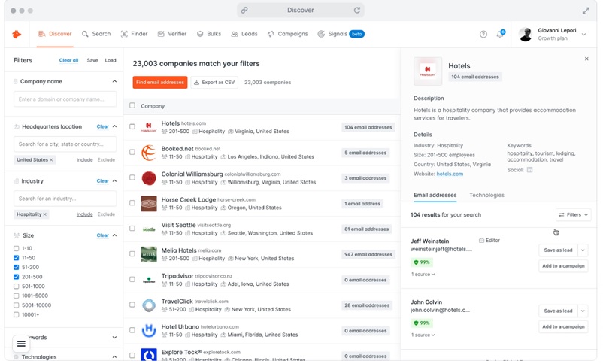Open the Filters dropdown in email results

(573, 214)
